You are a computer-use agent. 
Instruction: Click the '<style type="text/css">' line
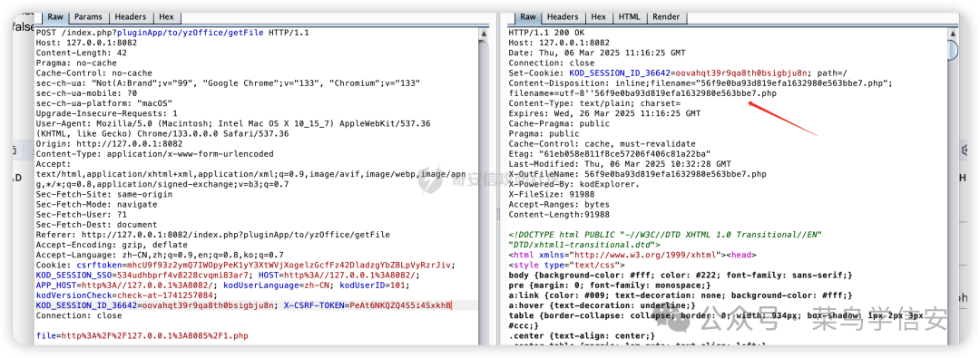(x=567, y=265)
